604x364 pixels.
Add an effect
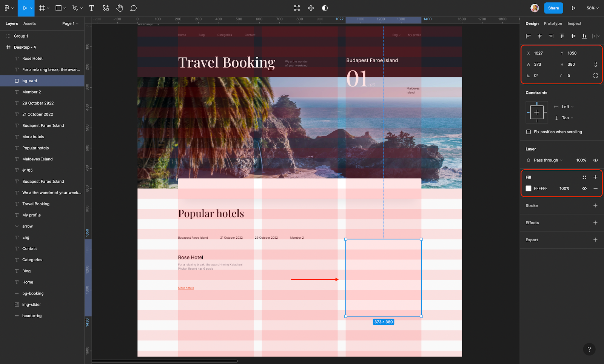[x=595, y=223]
